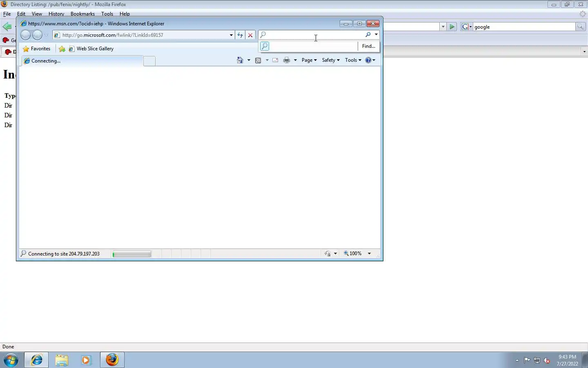The height and width of the screenshot is (368, 588).
Task: Click the IE status bar security zone icon
Action: [x=327, y=254]
